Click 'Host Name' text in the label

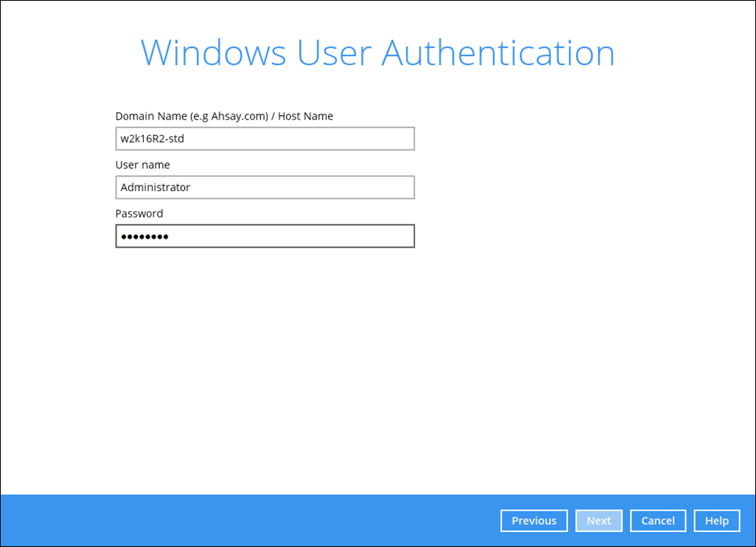point(305,116)
